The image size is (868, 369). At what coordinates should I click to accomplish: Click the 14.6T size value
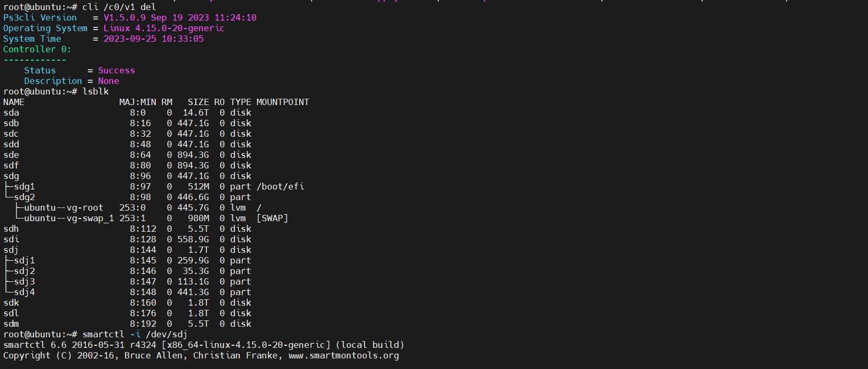point(196,112)
